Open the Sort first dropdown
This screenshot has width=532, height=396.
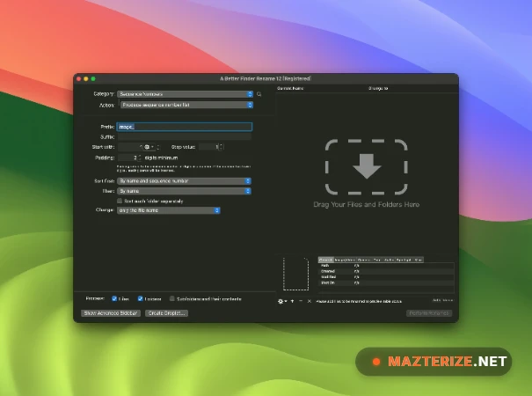pyautogui.click(x=185, y=181)
